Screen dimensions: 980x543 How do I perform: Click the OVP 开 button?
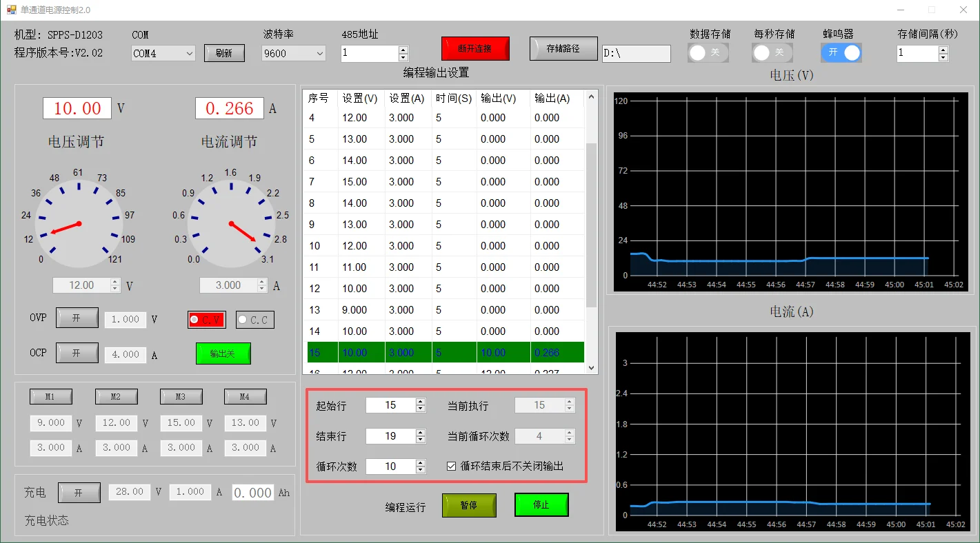(77, 318)
